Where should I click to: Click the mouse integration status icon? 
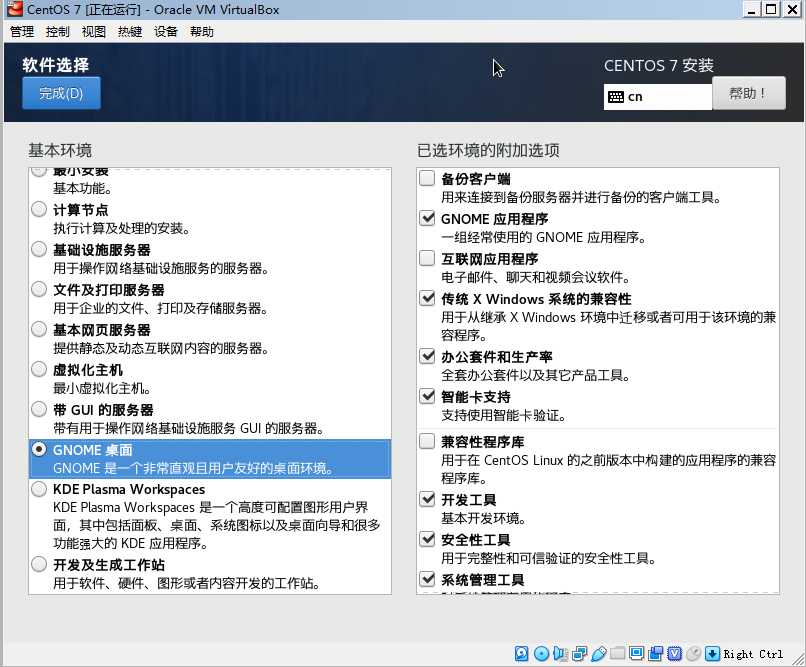(x=693, y=653)
